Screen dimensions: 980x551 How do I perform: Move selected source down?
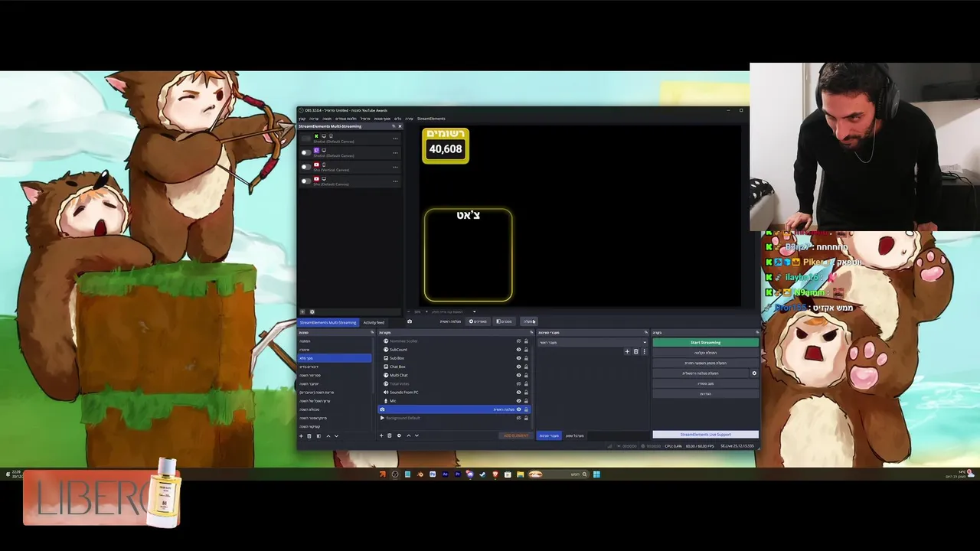point(416,435)
